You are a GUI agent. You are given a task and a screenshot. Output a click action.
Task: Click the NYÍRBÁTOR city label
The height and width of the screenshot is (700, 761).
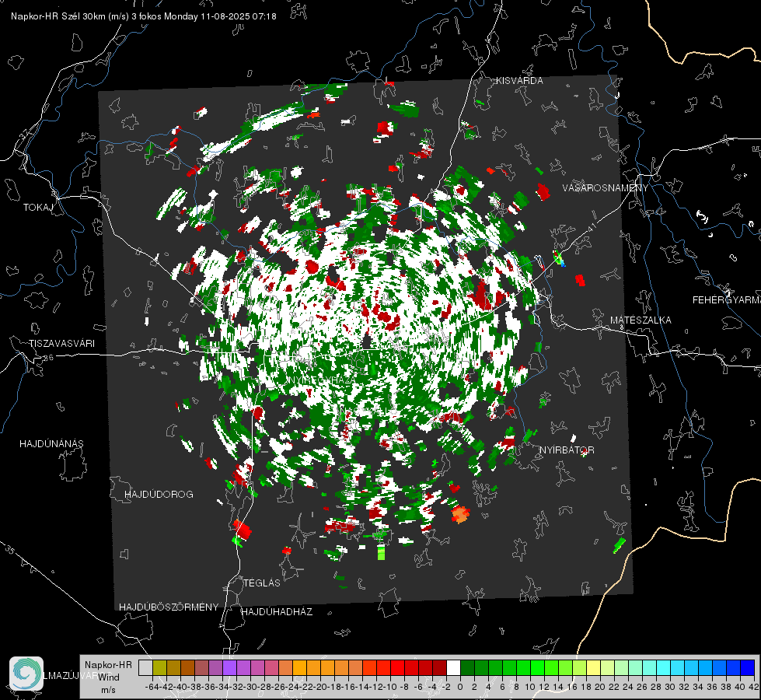(567, 450)
